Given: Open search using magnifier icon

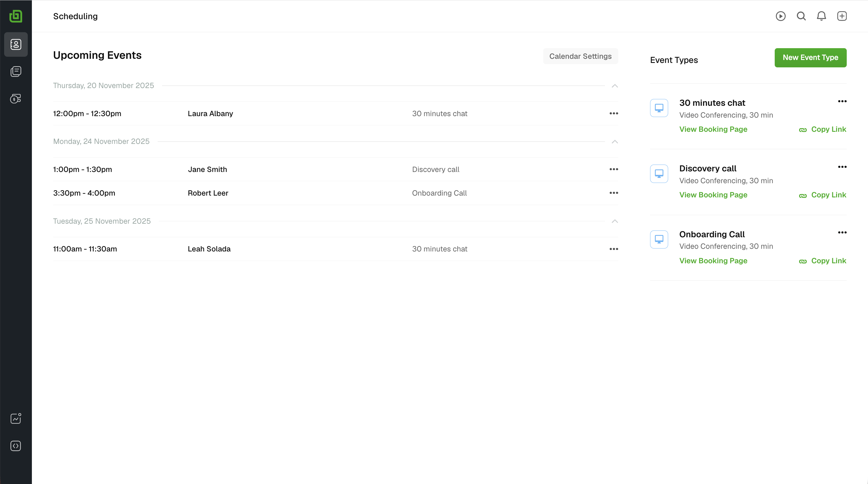Looking at the screenshot, I should pyautogui.click(x=801, y=16).
